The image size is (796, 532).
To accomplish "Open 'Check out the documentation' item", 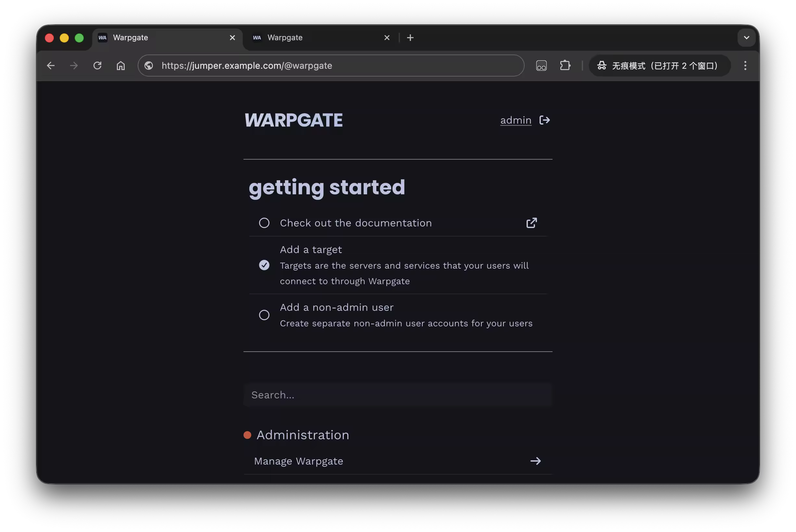I will click(x=398, y=223).
